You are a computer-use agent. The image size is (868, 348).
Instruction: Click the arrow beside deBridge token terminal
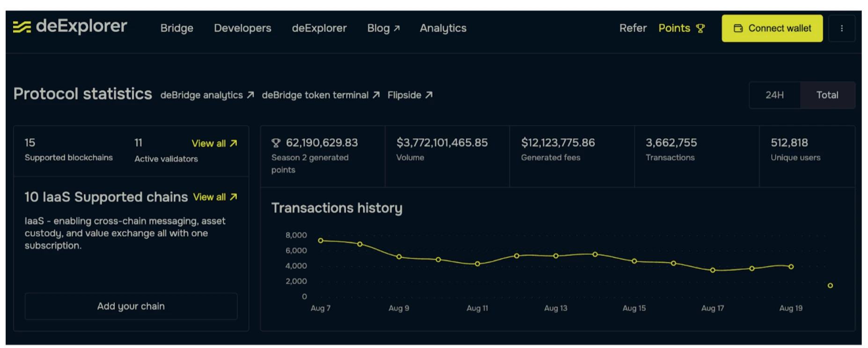pos(376,95)
